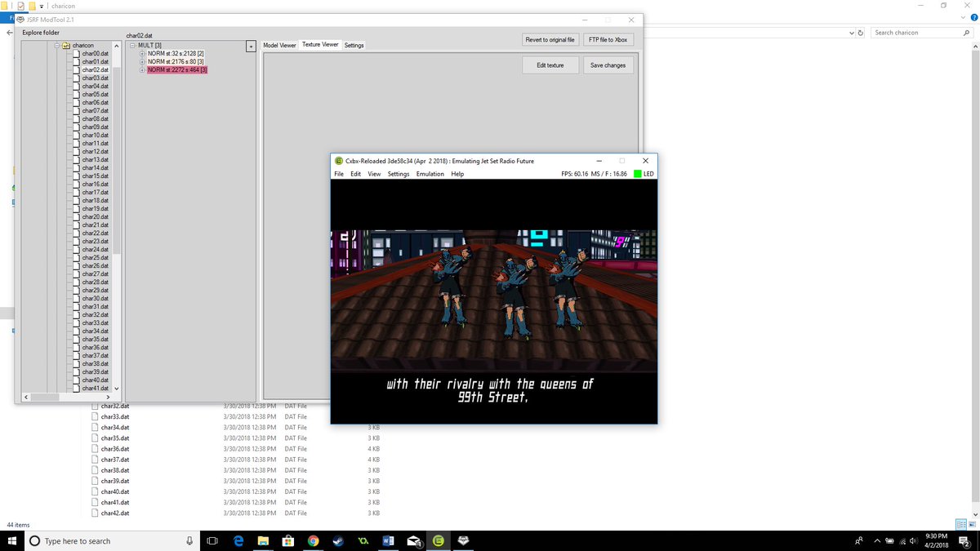This screenshot has width=980, height=551.
Task: Open Google Chrome from the taskbar
Action: point(313,540)
